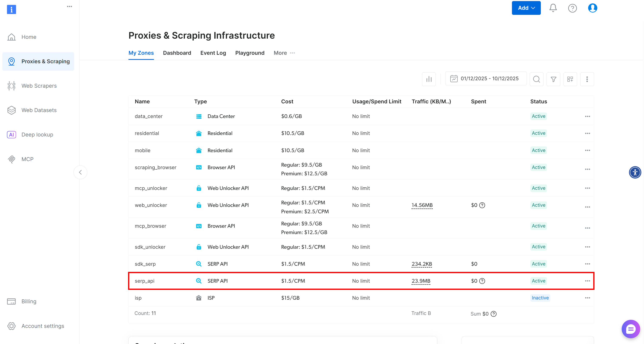644x344 pixels.
Task: Open the notifications bell
Action: coord(553,8)
